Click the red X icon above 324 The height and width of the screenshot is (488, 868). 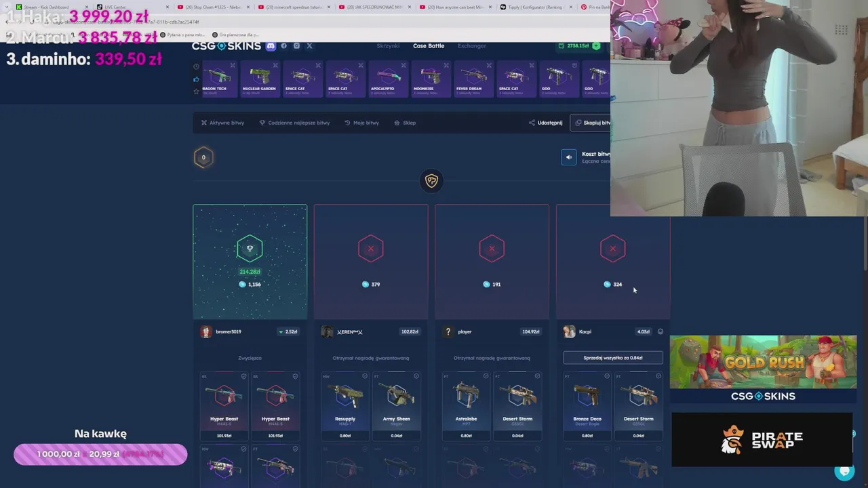(x=613, y=249)
